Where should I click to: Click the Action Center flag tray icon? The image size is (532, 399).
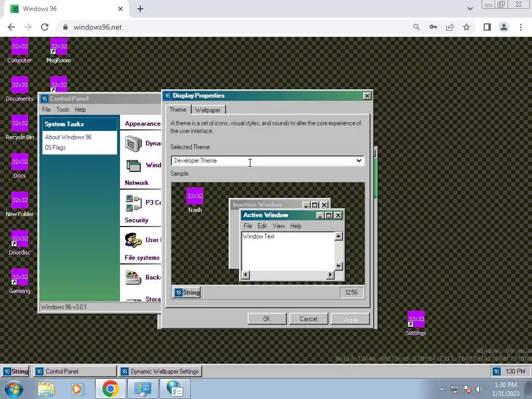(x=467, y=389)
